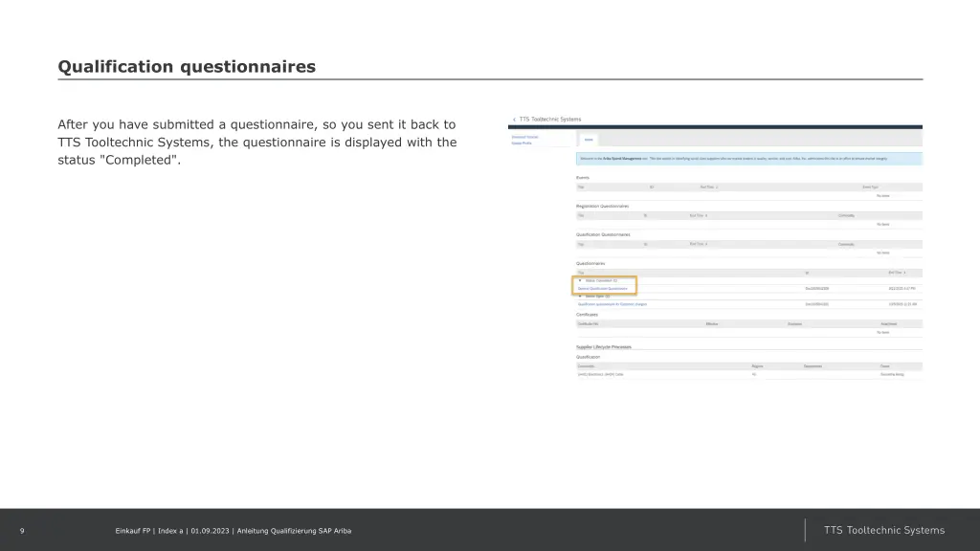Screen dimensions: 980x551
Task: Click the Regions column header in Qualification
Action: [x=758, y=366]
